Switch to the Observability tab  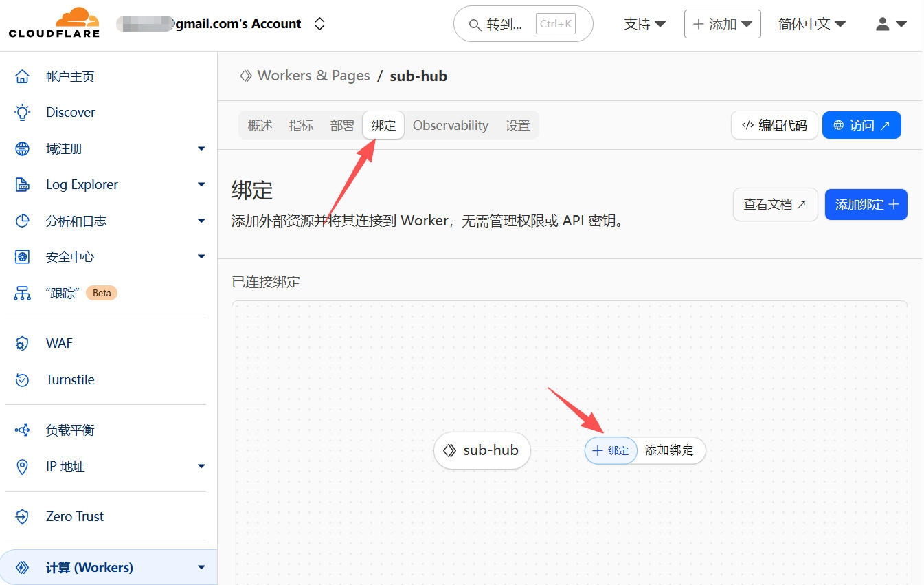pyautogui.click(x=450, y=126)
